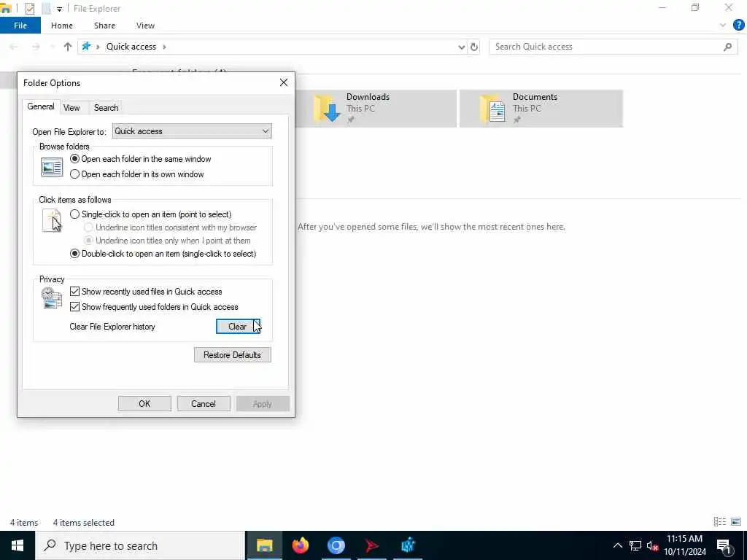The image size is (747, 560).
Task: Go up one level with the up arrow
Action: click(68, 47)
